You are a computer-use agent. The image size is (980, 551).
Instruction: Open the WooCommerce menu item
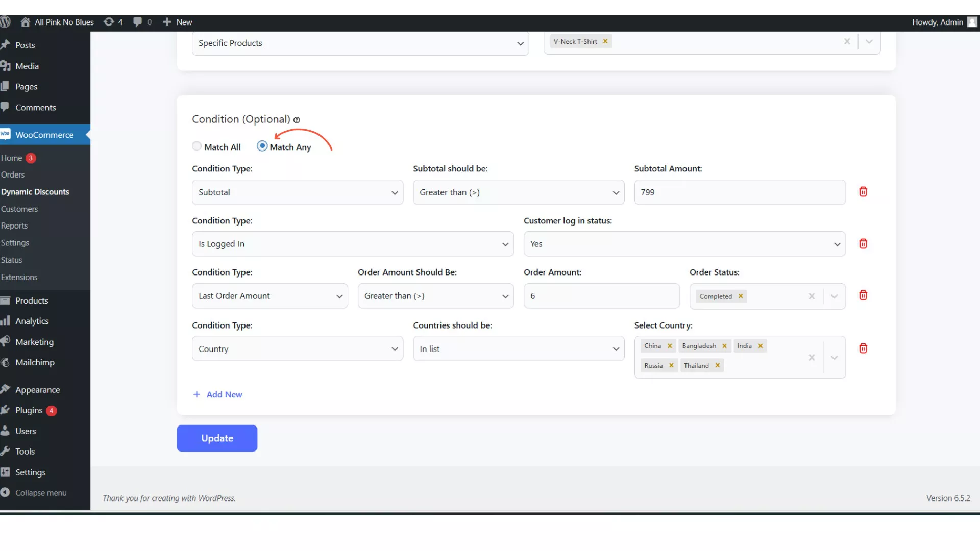(44, 135)
